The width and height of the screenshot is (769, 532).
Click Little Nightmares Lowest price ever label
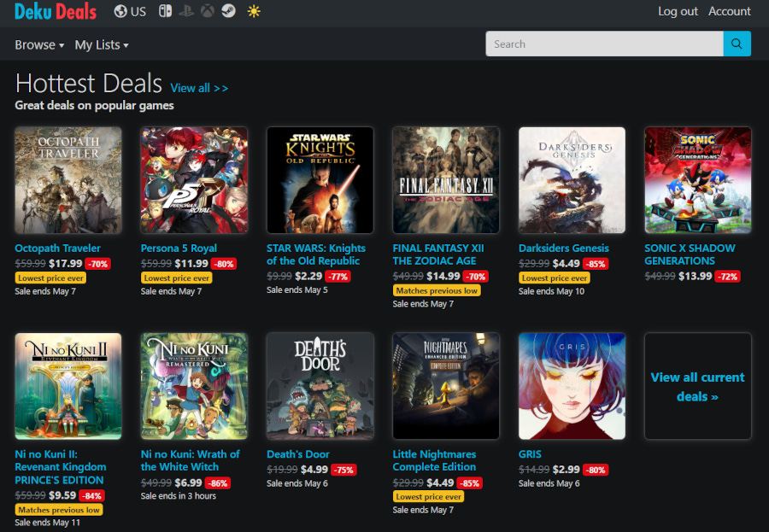point(429,497)
